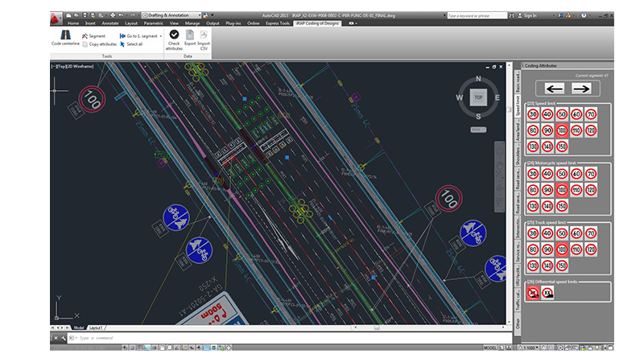Click the Autodesk Exchange X icon

pyautogui.click(x=560, y=15)
